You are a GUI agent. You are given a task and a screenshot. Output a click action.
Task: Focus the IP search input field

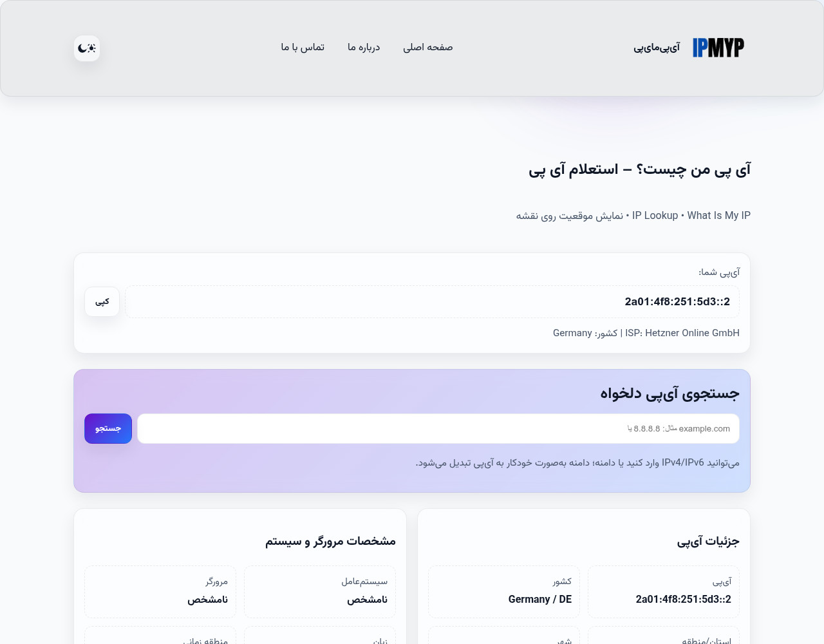[438, 429]
